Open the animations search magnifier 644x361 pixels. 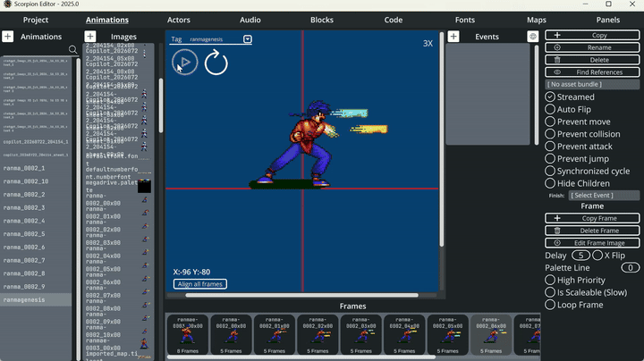(72, 50)
